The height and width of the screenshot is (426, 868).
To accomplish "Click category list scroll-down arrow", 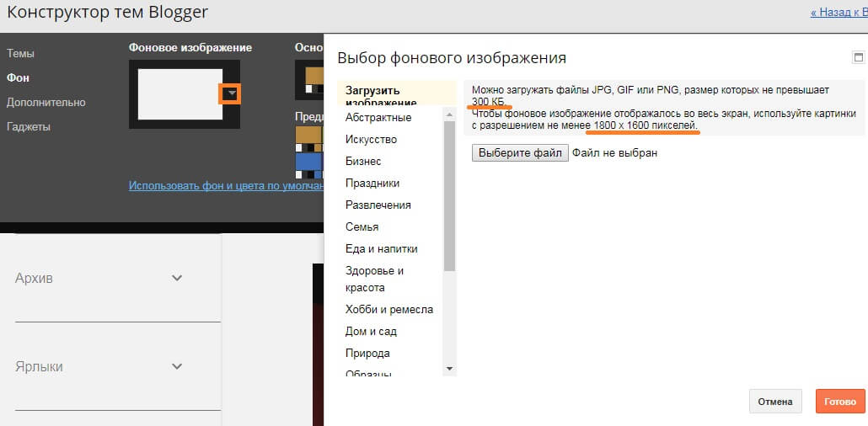I will tap(449, 369).
